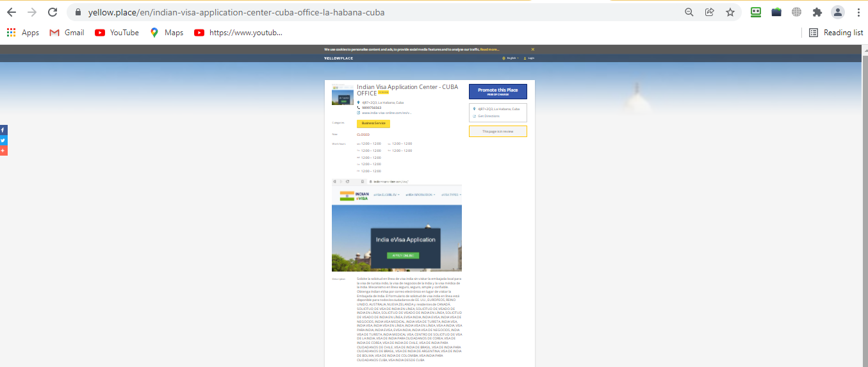Click the green robot extension icon
868x367 pixels.
[756, 12]
